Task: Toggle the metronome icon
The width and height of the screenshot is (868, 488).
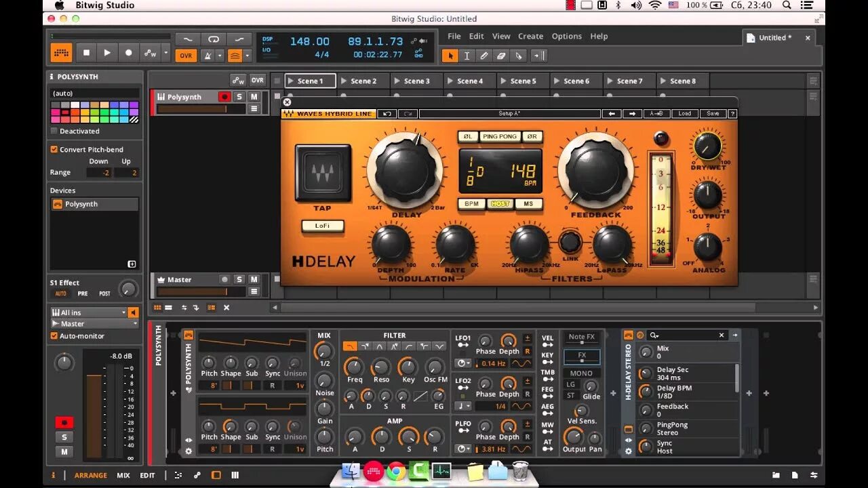Action: click(x=208, y=56)
